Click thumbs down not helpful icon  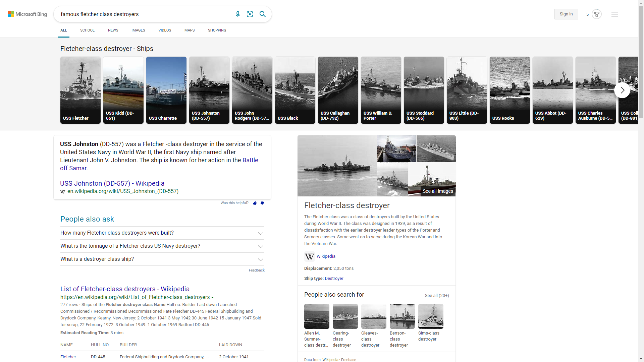click(x=262, y=203)
